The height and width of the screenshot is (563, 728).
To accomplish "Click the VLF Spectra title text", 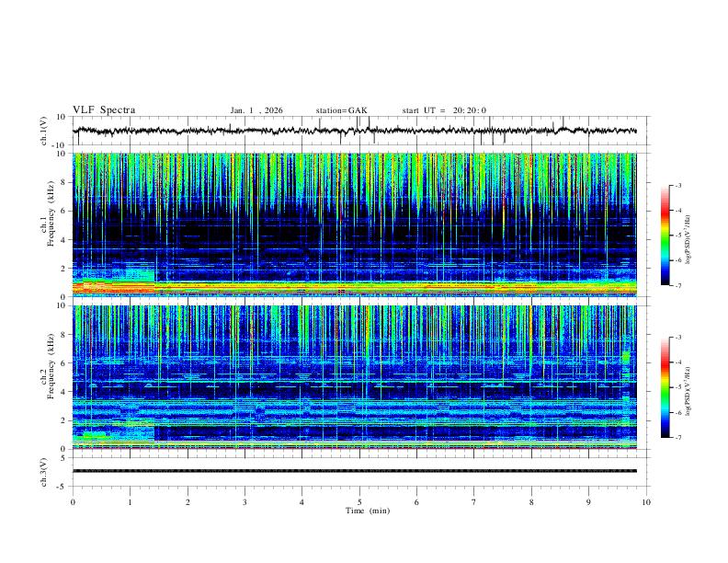I will [x=104, y=110].
